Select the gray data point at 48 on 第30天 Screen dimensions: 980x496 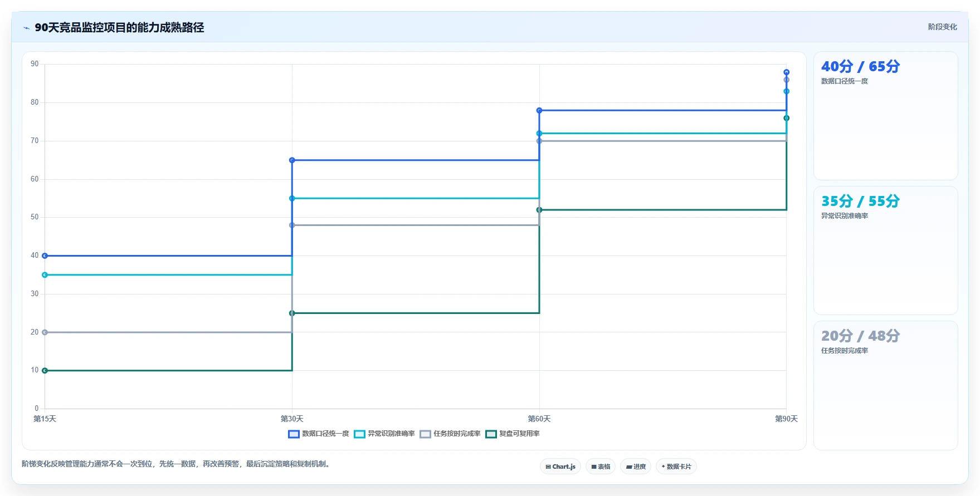(292, 225)
